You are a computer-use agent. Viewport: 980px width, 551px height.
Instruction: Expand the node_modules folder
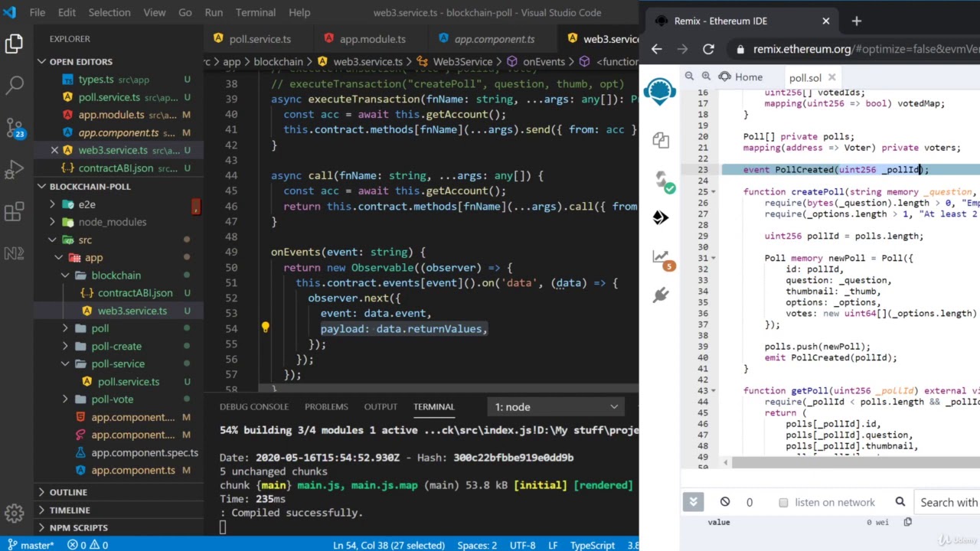(113, 222)
